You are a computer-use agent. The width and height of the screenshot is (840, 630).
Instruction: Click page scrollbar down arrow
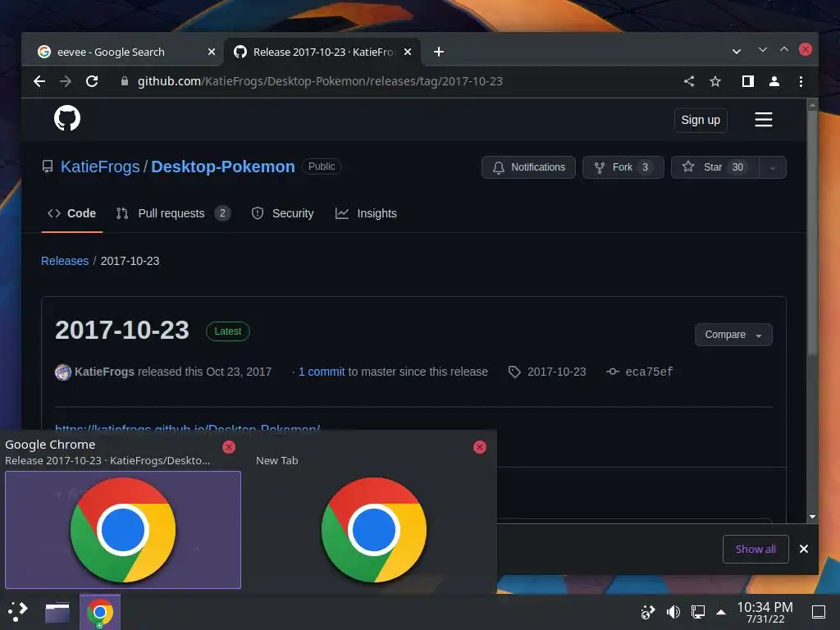tap(812, 517)
